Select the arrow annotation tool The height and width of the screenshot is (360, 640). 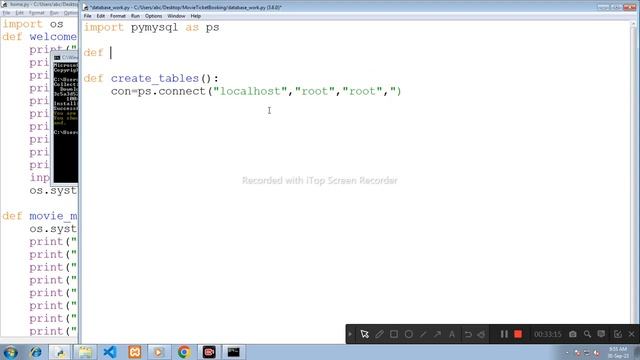[437, 334]
